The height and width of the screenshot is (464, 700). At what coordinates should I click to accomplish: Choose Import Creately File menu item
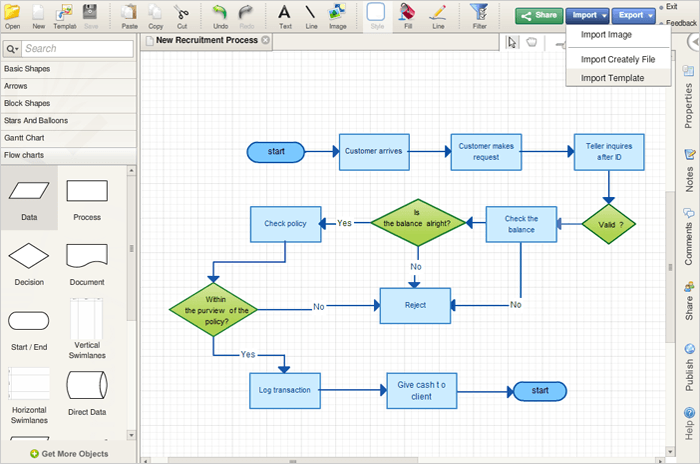point(618,59)
